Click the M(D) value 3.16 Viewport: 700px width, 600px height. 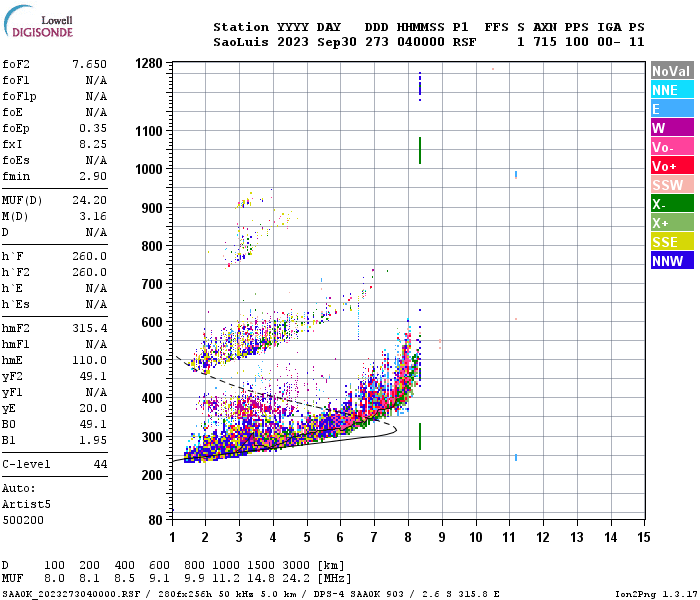tap(93, 216)
